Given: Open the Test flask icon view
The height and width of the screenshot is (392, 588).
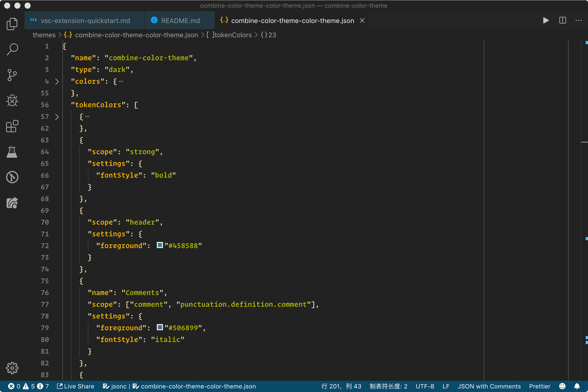Looking at the screenshot, I should [x=12, y=152].
